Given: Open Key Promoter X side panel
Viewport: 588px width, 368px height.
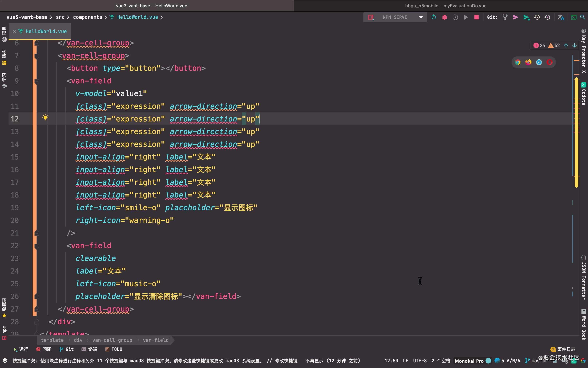Looking at the screenshot, I should 584,51.
